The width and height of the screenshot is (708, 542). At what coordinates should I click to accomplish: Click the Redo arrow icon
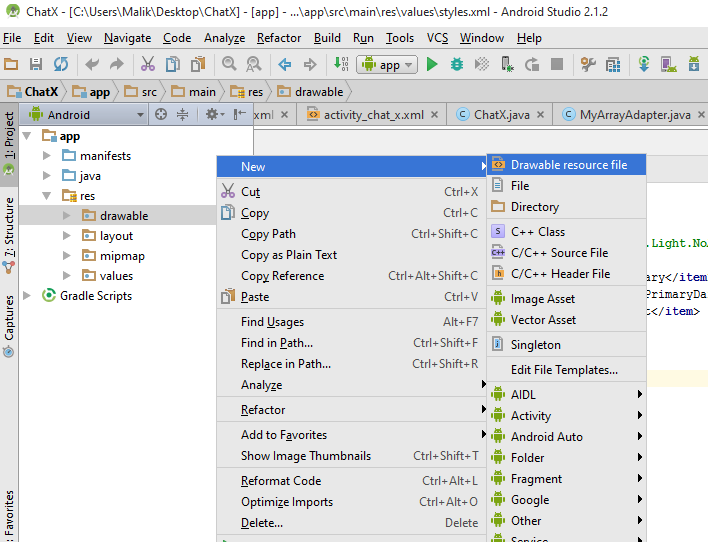coord(117,64)
